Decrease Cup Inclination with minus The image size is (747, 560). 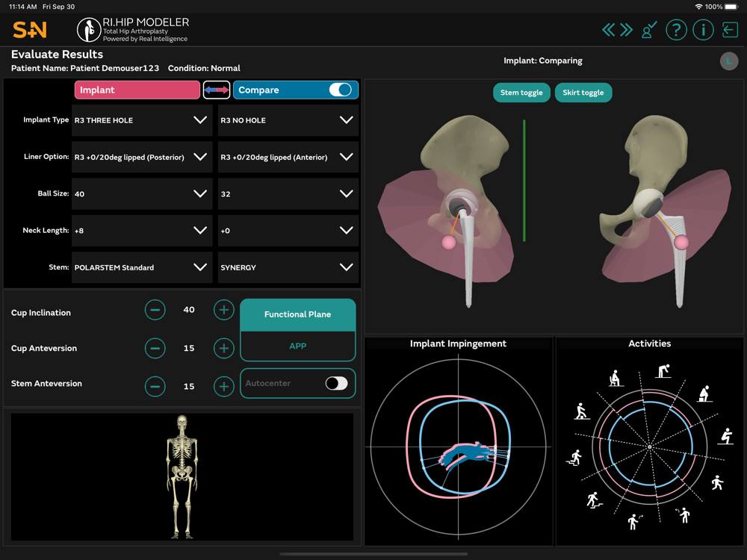pyautogui.click(x=155, y=310)
